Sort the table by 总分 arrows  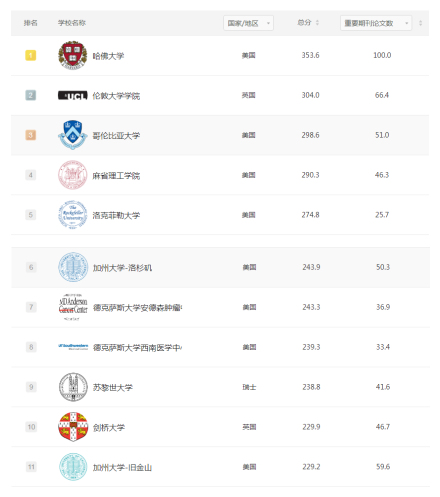317,23
